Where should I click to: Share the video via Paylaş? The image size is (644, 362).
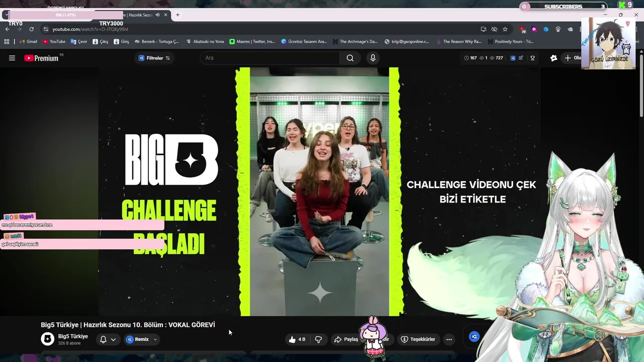[346, 339]
